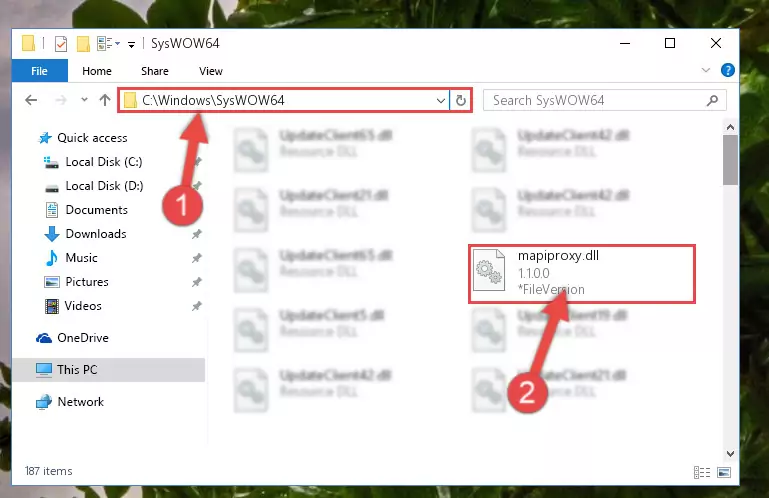Switch to the Home ribbon tab
Screen dimensions: 769x498
pyautogui.click(x=97, y=71)
